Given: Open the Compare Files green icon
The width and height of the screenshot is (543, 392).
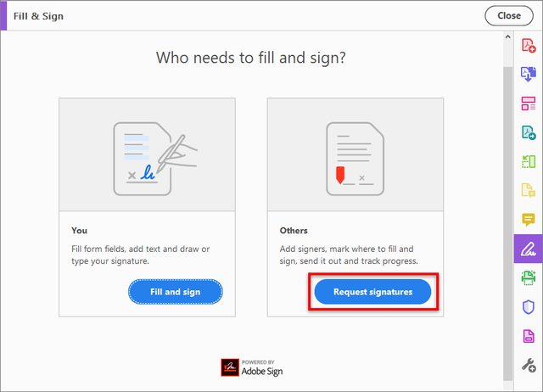Looking at the screenshot, I should tap(529, 161).
